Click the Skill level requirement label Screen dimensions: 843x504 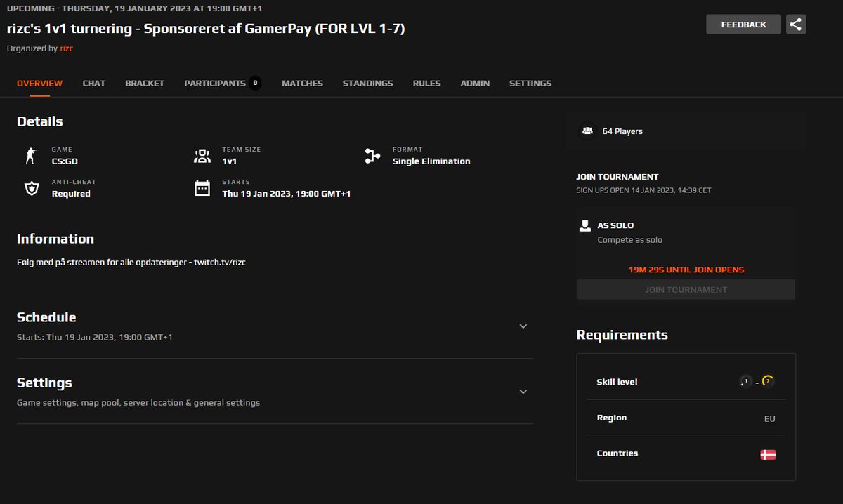[617, 382]
